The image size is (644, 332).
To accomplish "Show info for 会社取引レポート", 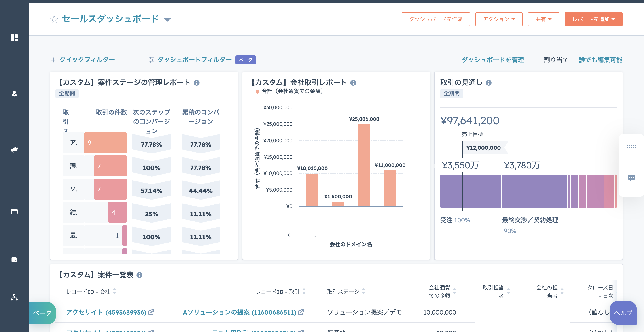I will pyautogui.click(x=353, y=83).
